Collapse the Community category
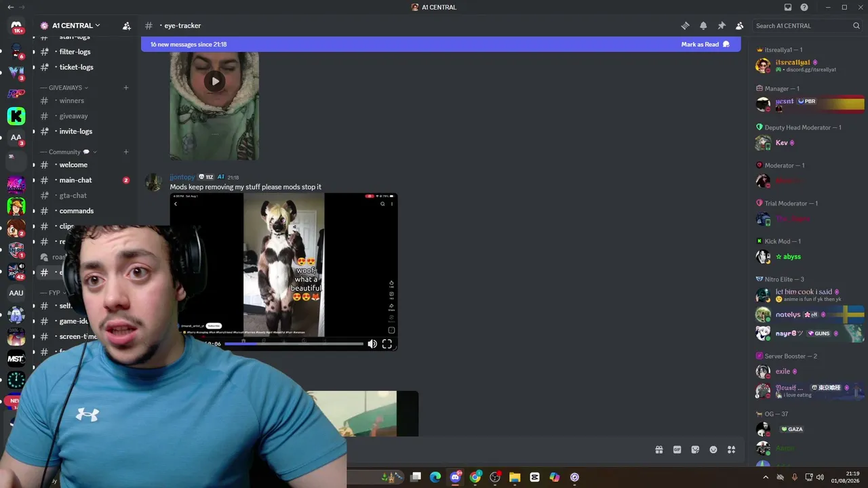Viewport: 868px width, 488px height. pos(68,152)
